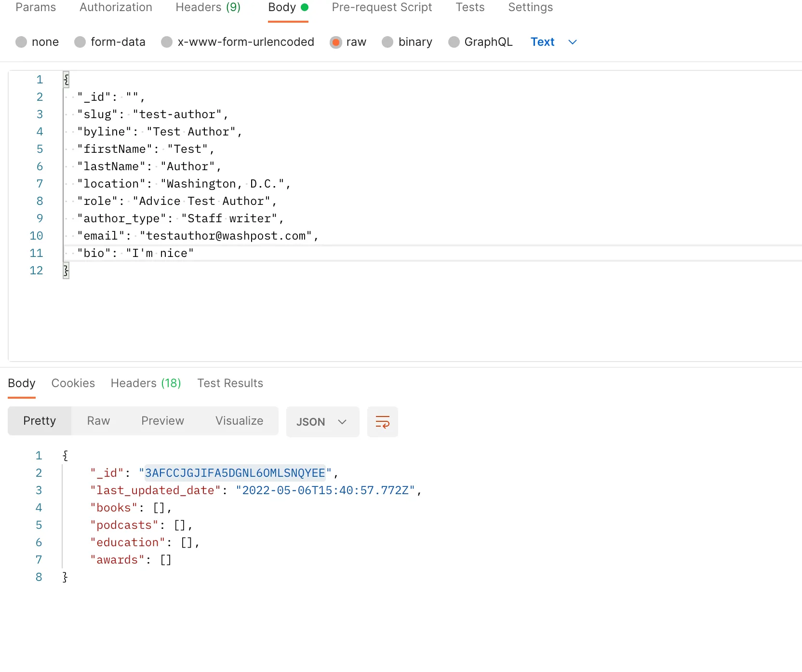The width and height of the screenshot is (802, 672).
Task: Click the "awards": [] response line
Action: tap(131, 560)
